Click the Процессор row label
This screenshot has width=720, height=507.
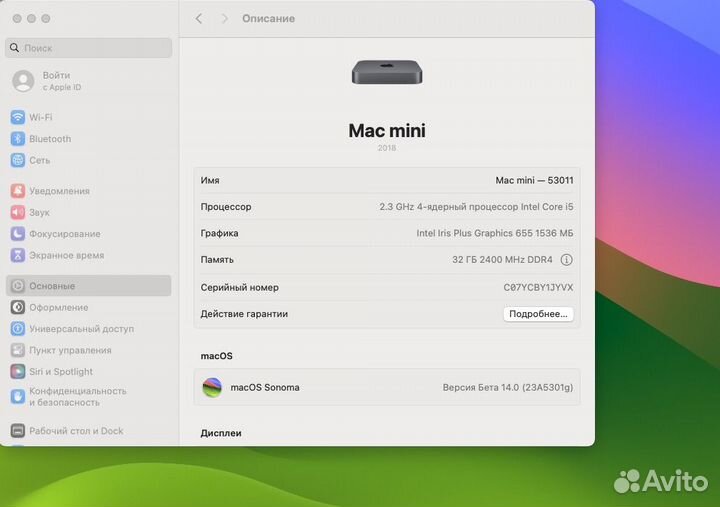tap(226, 207)
